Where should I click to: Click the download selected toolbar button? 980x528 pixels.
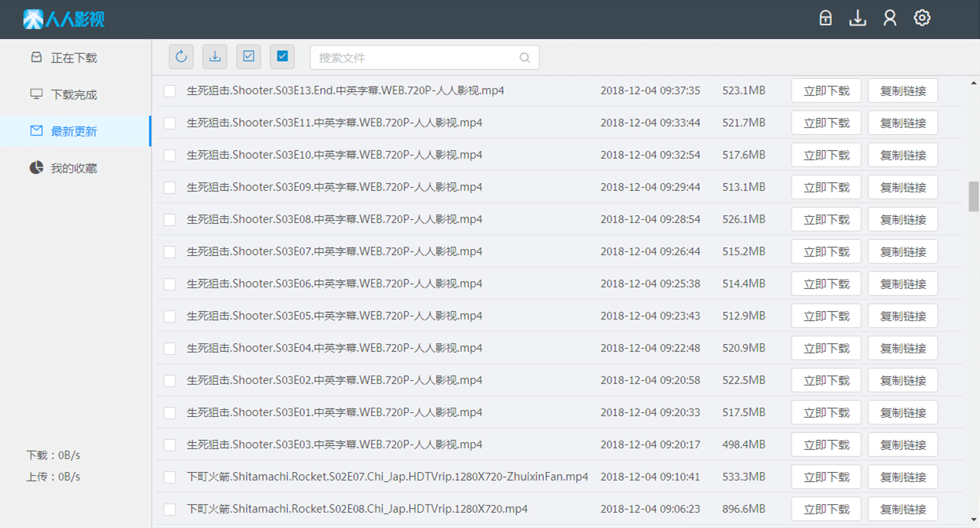(215, 57)
